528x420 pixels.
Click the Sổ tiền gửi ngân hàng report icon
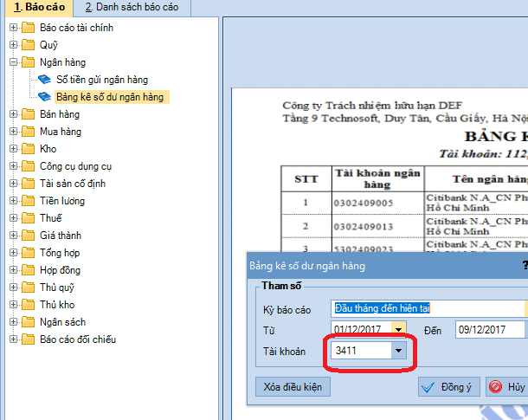pyautogui.click(x=44, y=80)
